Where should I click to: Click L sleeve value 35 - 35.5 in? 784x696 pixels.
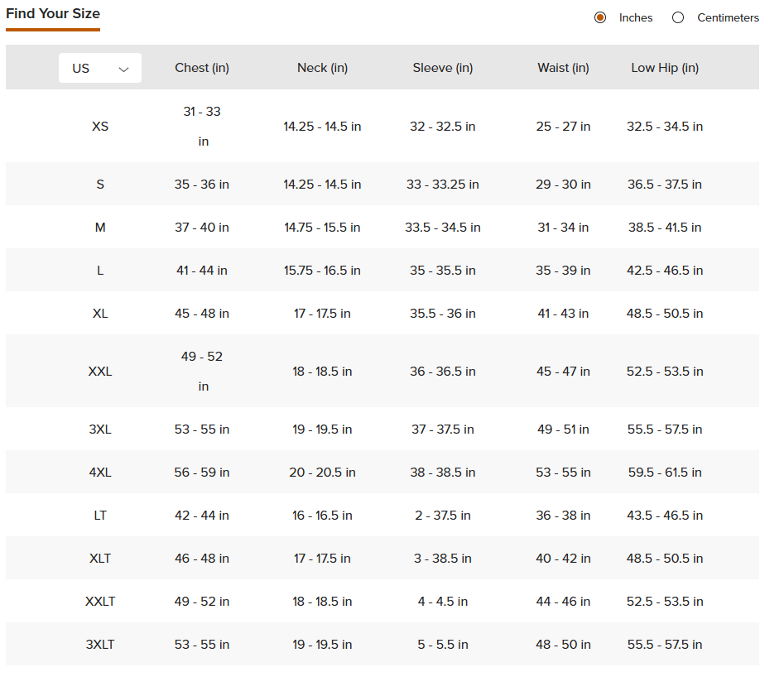442,270
